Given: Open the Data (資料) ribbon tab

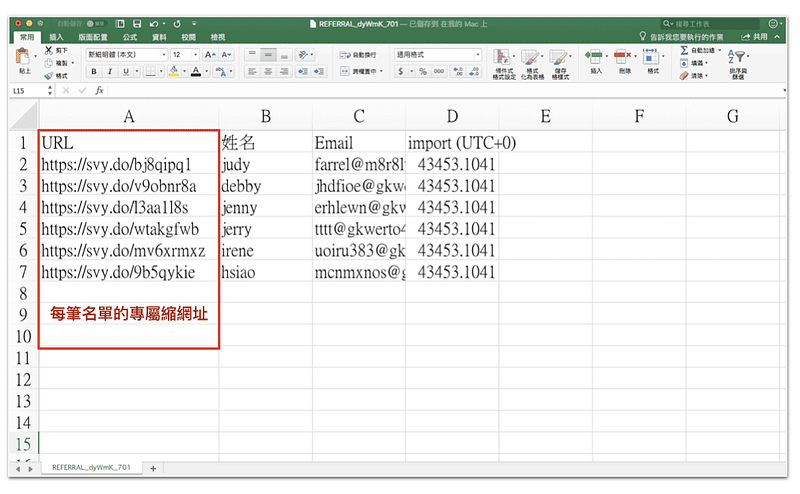Looking at the screenshot, I should pos(159,37).
